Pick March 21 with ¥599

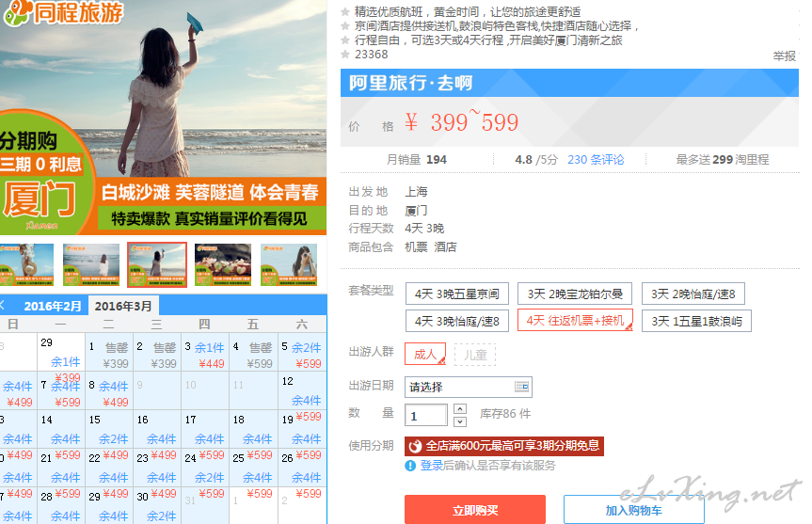(x=60, y=468)
